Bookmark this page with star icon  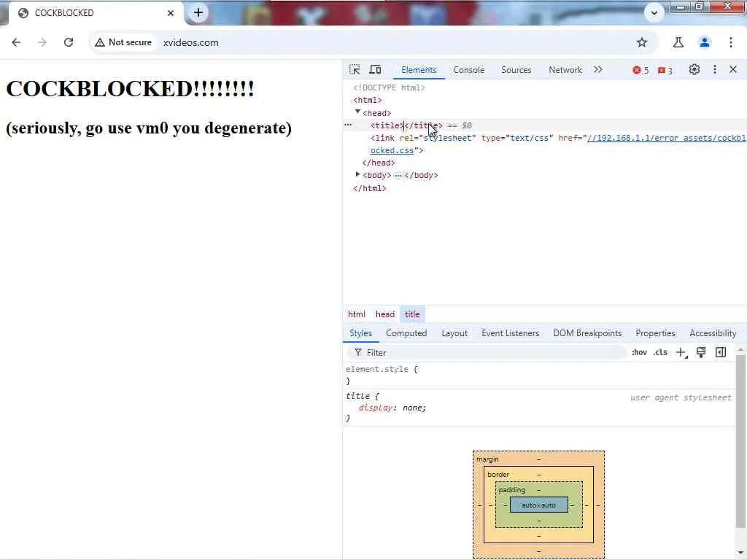tap(642, 42)
